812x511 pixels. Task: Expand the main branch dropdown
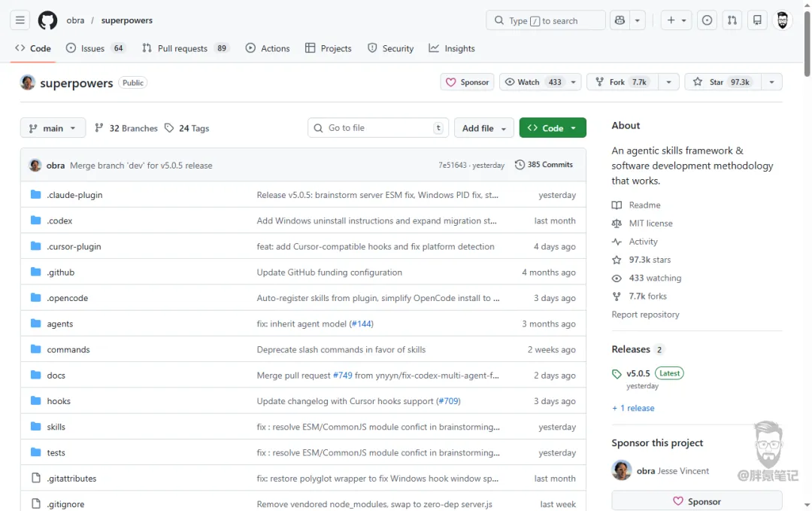tap(53, 128)
